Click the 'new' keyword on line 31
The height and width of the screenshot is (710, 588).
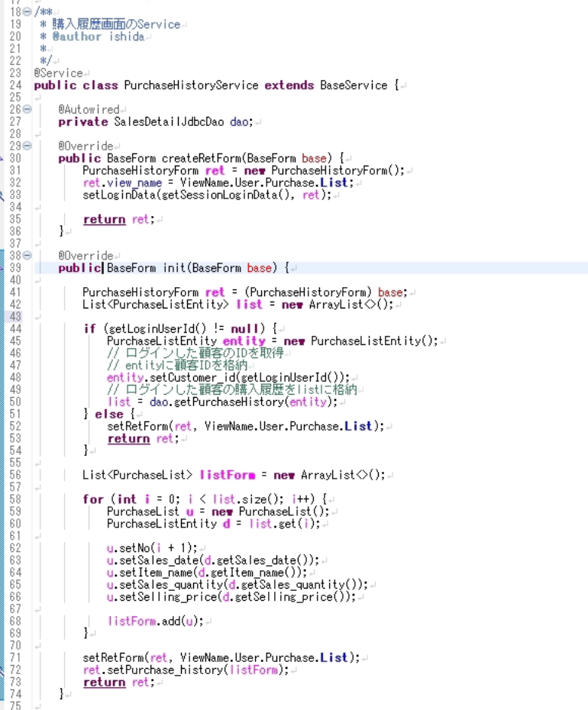(x=254, y=170)
